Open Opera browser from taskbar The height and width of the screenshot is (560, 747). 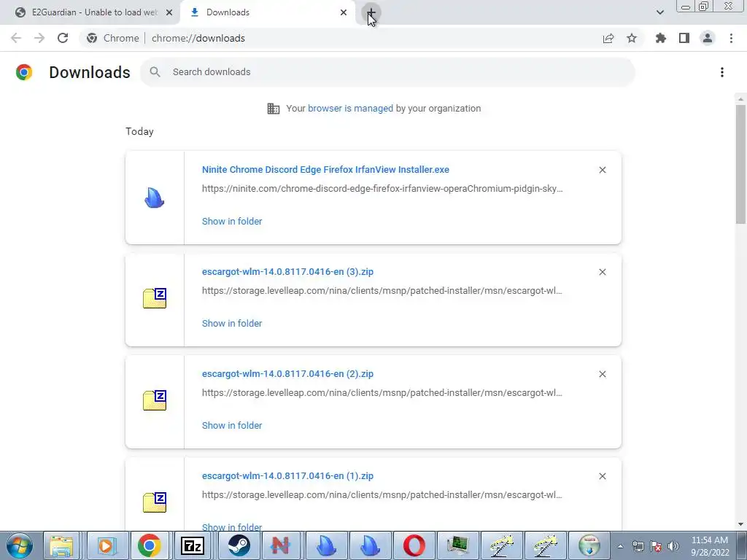point(414,545)
